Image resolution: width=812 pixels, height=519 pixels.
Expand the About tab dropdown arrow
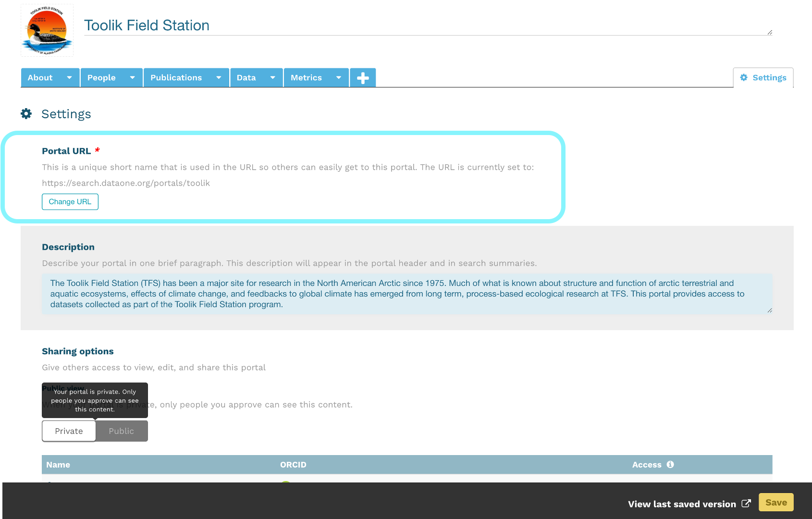(x=70, y=77)
